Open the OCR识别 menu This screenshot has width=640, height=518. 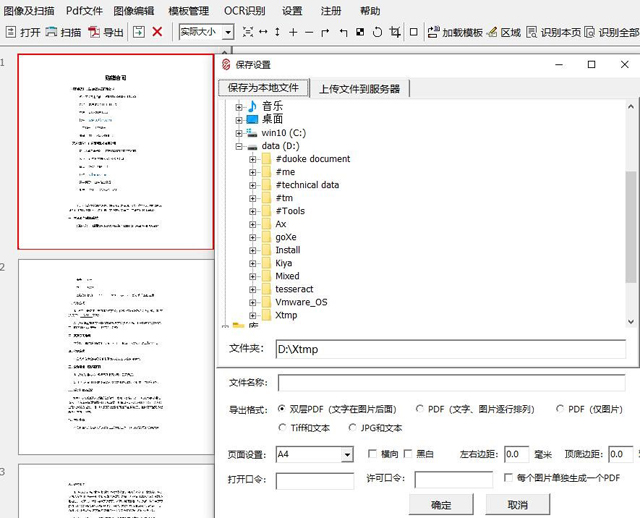pos(244,11)
